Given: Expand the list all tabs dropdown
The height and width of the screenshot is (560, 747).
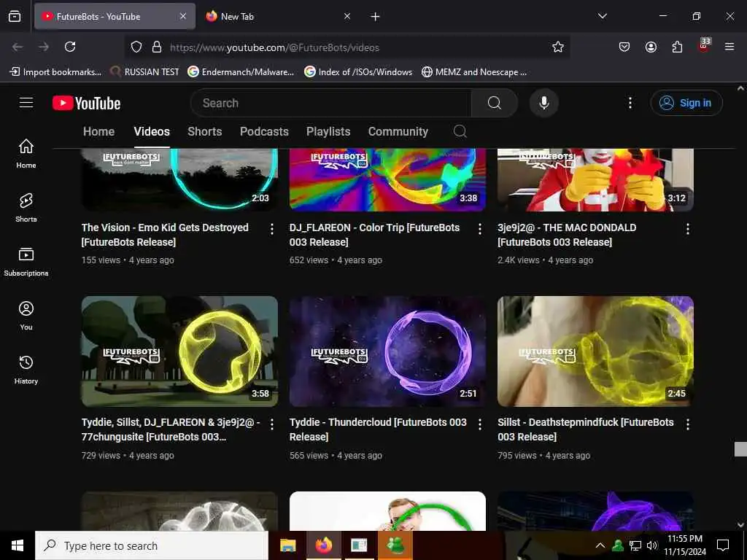Looking at the screenshot, I should coord(602,16).
